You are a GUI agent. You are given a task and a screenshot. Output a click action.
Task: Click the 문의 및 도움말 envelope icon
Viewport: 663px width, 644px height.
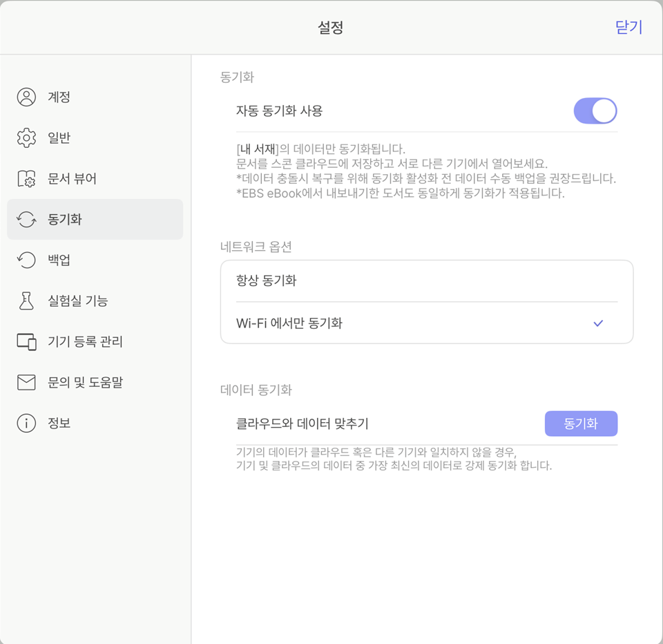click(x=26, y=382)
